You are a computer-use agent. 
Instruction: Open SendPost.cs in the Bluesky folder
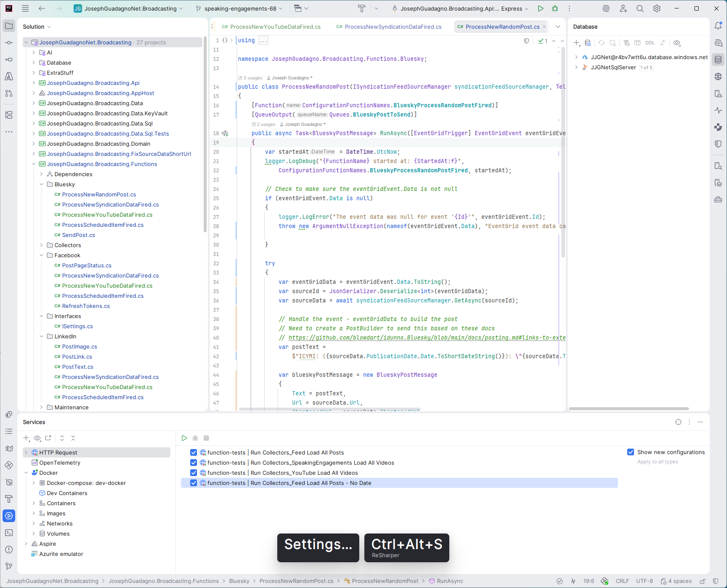pos(78,235)
